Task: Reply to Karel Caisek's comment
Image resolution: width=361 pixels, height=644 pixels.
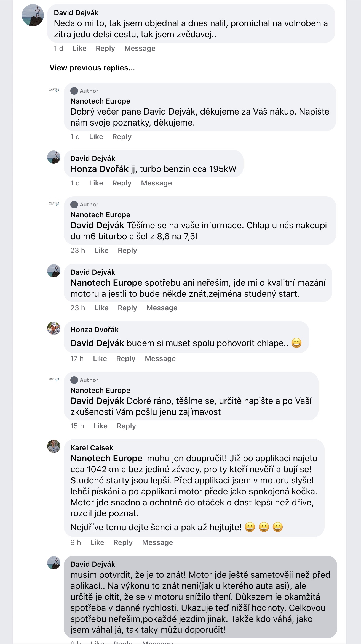Action: click(x=123, y=542)
